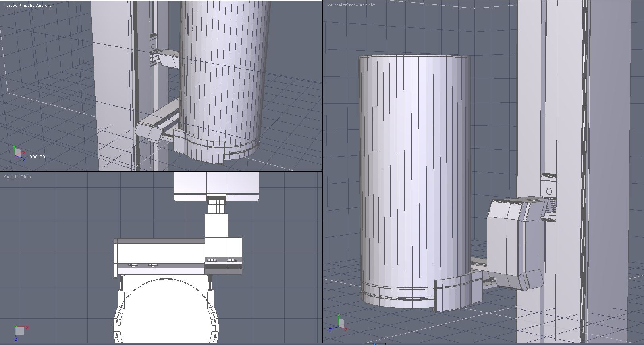Click the axis gizmo in the right perspective viewport
Viewport: 644px width, 345px height.
point(338,323)
